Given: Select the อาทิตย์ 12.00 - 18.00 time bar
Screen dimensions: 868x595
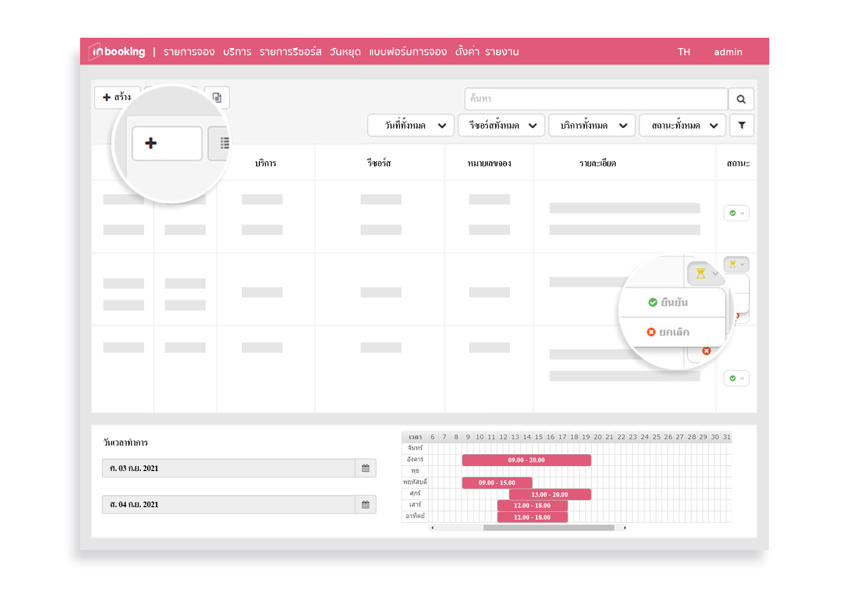Looking at the screenshot, I should pos(532,517).
